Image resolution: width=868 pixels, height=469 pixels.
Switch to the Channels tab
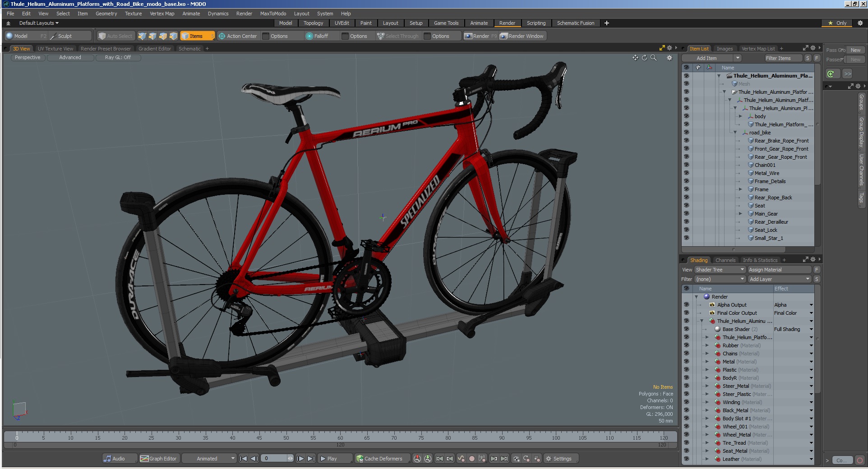point(725,260)
